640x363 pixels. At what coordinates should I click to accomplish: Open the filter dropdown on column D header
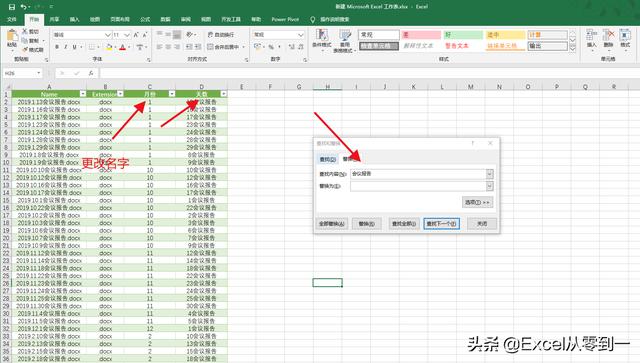pyautogui.click(x=223, y=94)
